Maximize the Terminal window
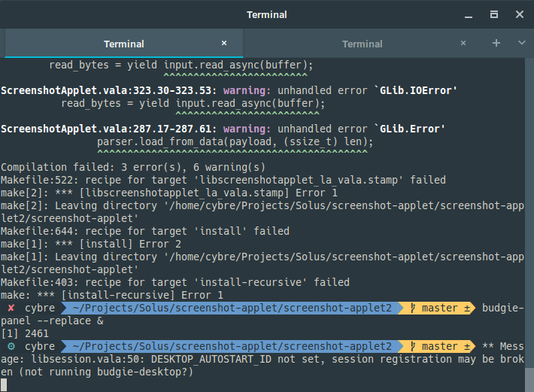Image resolution: width=534 pixels, height=392 pixels. click(494, 14)
